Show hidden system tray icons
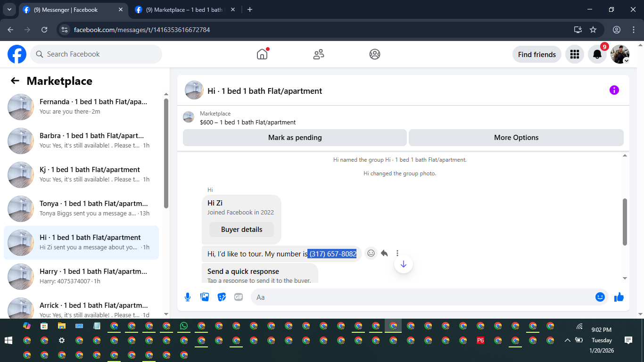644x362 pixels. pos(567,340)
